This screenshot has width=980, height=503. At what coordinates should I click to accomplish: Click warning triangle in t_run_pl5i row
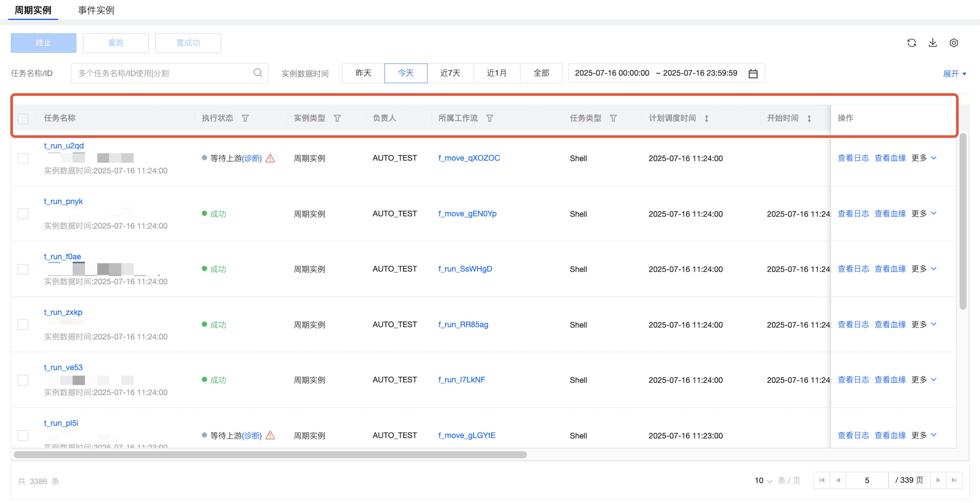click(270, 435)
